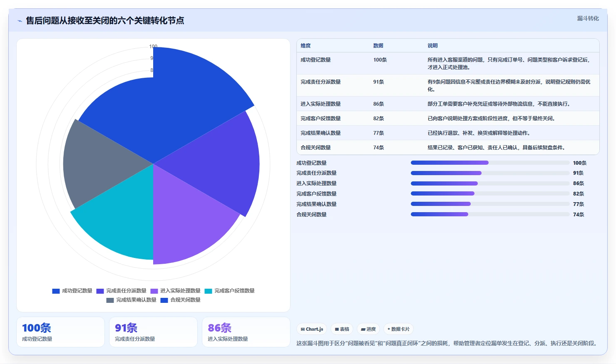This screenshot has height=364, width=616.
Task: Click the 82条 value in table
Action: 378,119
